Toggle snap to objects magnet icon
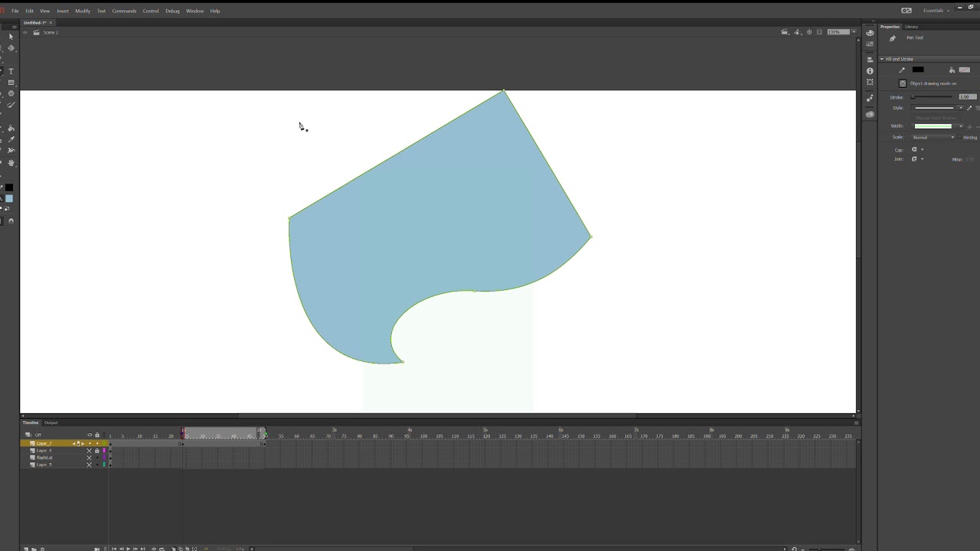Screen dimensions: 980x551 point(11,220)
